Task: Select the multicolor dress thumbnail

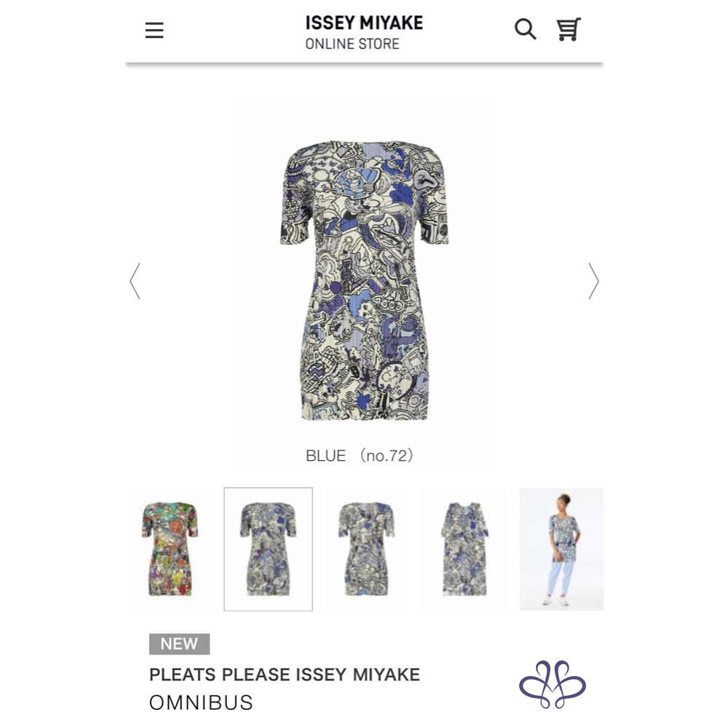Action: (x=170, y=549)
